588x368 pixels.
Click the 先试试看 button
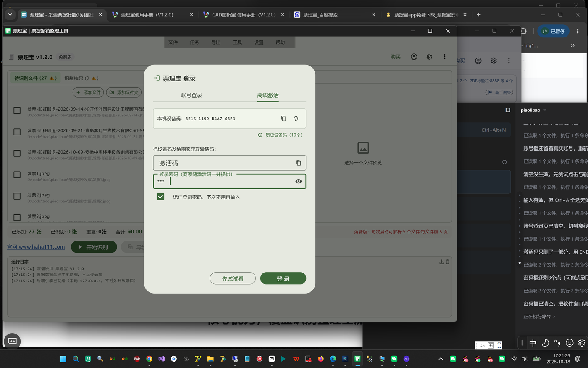click(x=233, y=278)
